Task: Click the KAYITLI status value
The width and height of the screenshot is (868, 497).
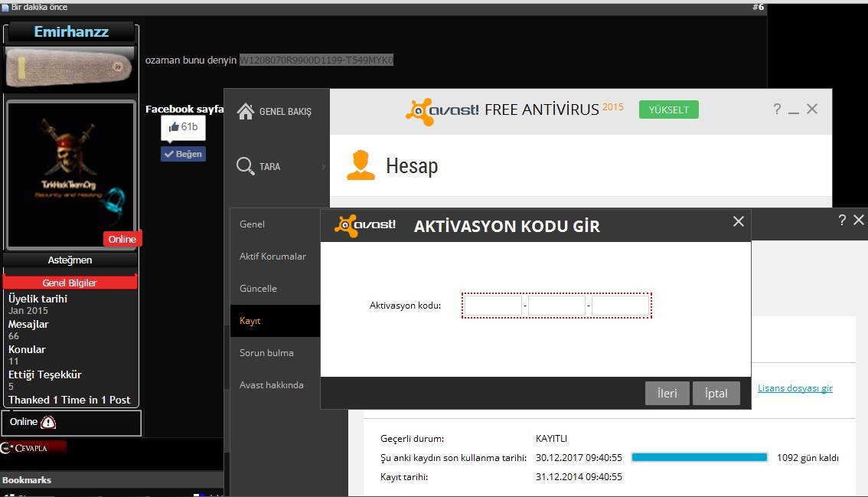Action: pos(551,438)
